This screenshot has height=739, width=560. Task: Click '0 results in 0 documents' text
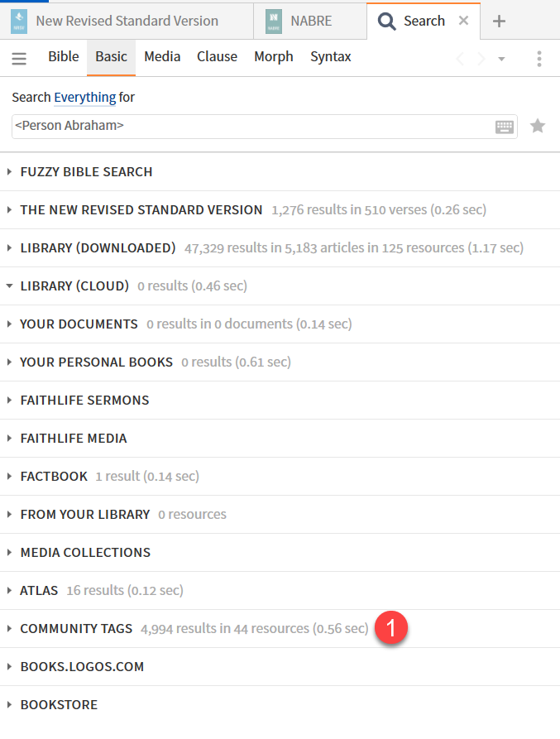[219, 324]
